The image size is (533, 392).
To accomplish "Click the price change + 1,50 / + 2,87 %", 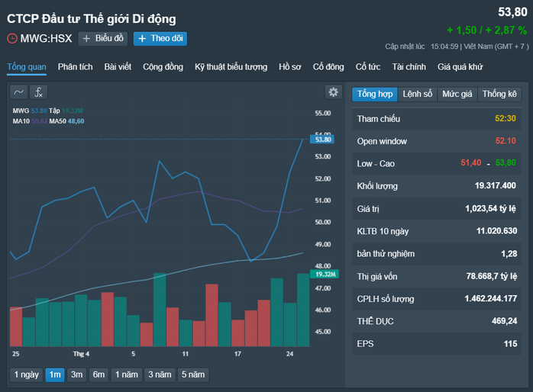I will coord(486,31).
